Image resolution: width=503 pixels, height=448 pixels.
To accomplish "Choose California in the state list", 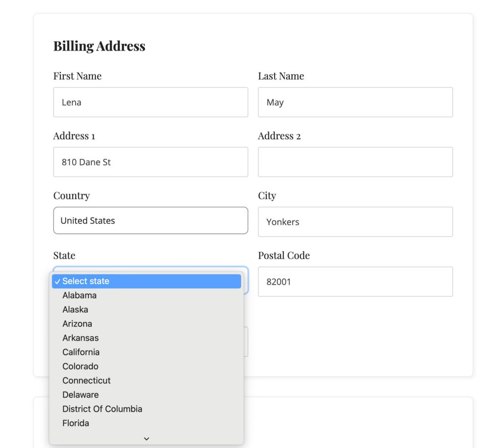I will [81, 352].
